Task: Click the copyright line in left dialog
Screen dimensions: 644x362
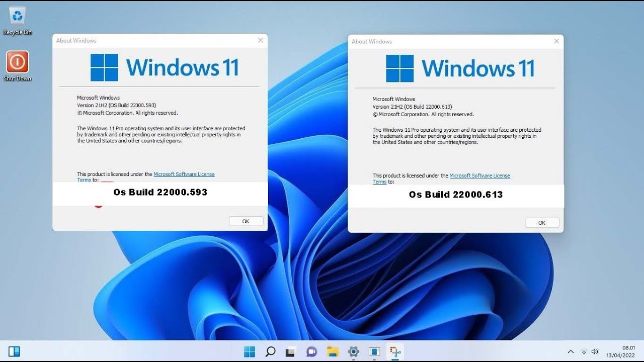Action: [x=127, y=113]
